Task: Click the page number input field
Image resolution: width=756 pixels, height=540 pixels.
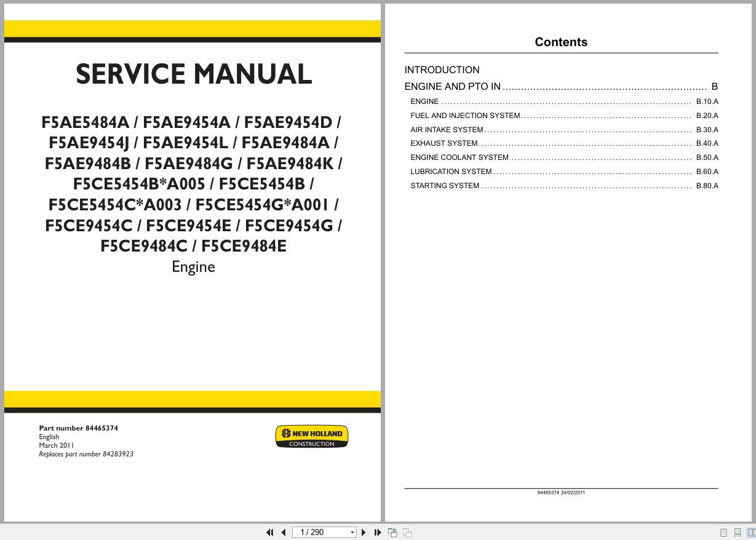Action: click(320, 532)
